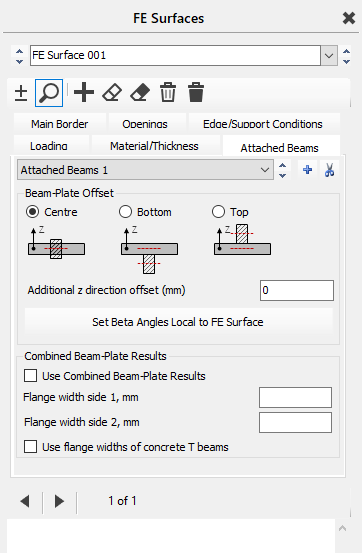
Task: Click Set Beta Angles Local to FE Surface
Action: tap(178, 322)
